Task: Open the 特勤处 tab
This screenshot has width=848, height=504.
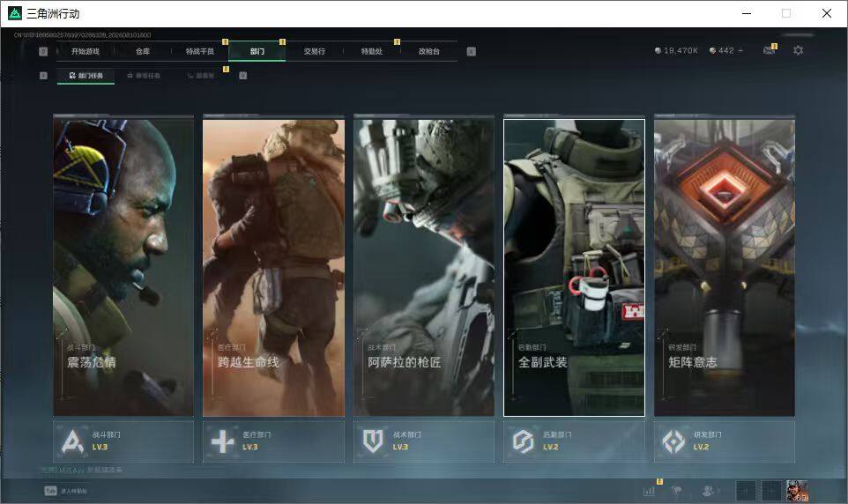Action: [371, 51]
